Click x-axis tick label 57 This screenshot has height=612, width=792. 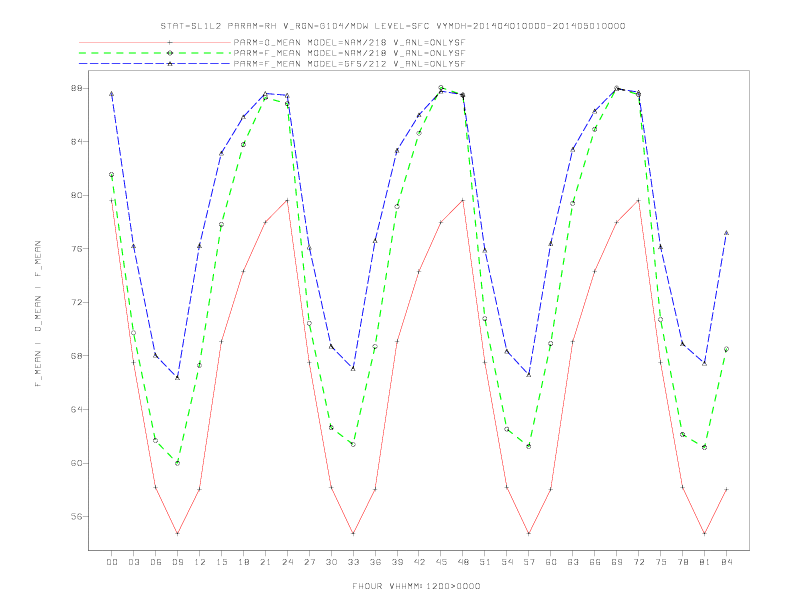coord(529,562)
